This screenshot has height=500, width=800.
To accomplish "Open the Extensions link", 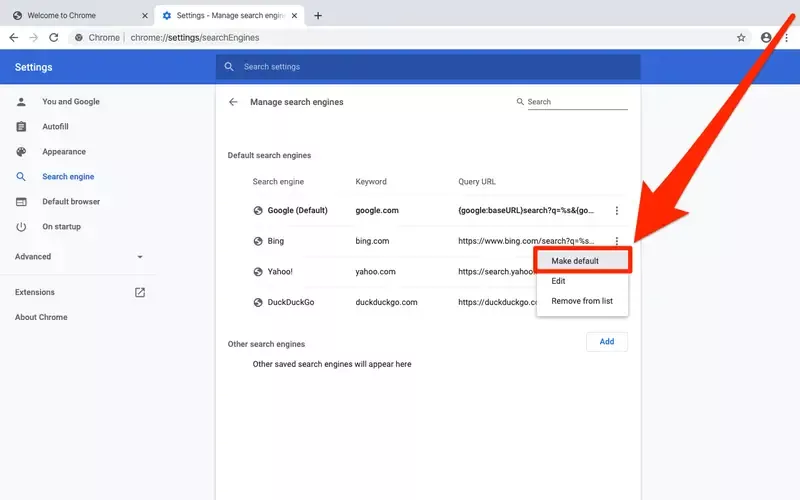I will 35,292.
